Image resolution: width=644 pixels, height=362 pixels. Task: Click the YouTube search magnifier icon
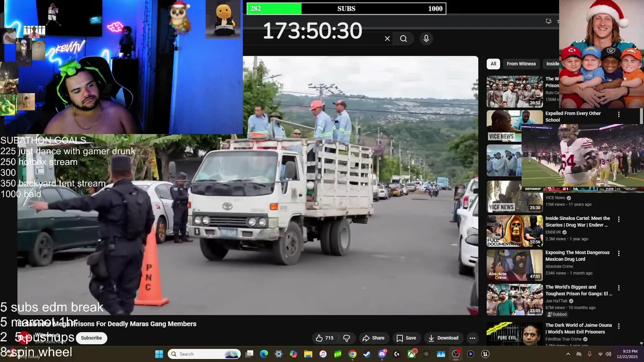(x=404, y=39)
